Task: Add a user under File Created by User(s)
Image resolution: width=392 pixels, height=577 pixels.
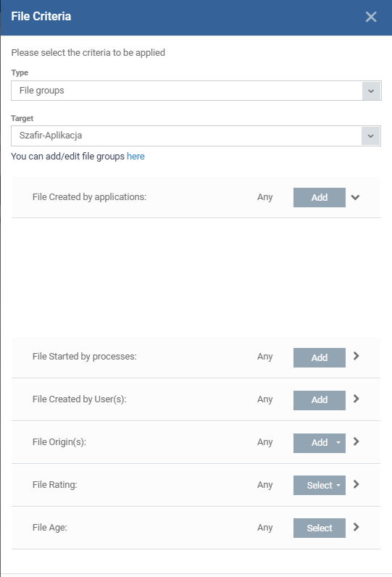Action: pos(320,400)
